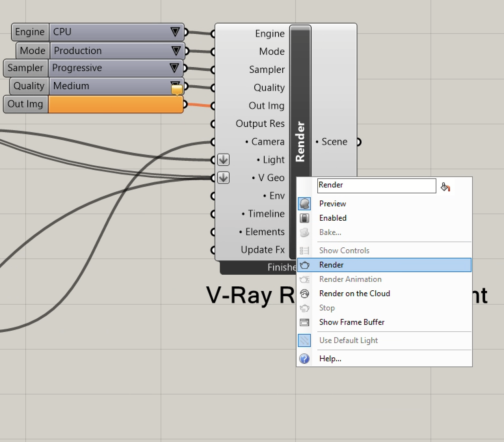Screen dimensions: 504x442
Task: Click the Quality value list name tag
Action: point(29,86)
